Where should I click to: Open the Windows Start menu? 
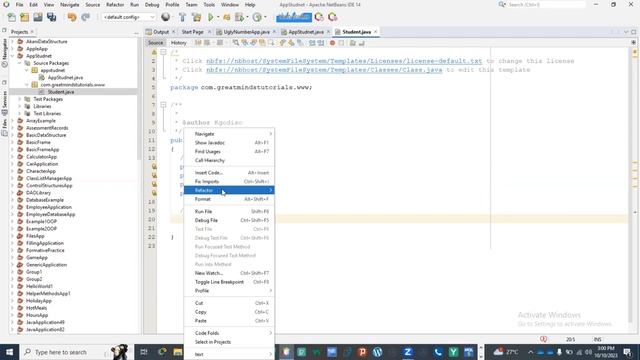pyautogui.click(x=9, y=352)
